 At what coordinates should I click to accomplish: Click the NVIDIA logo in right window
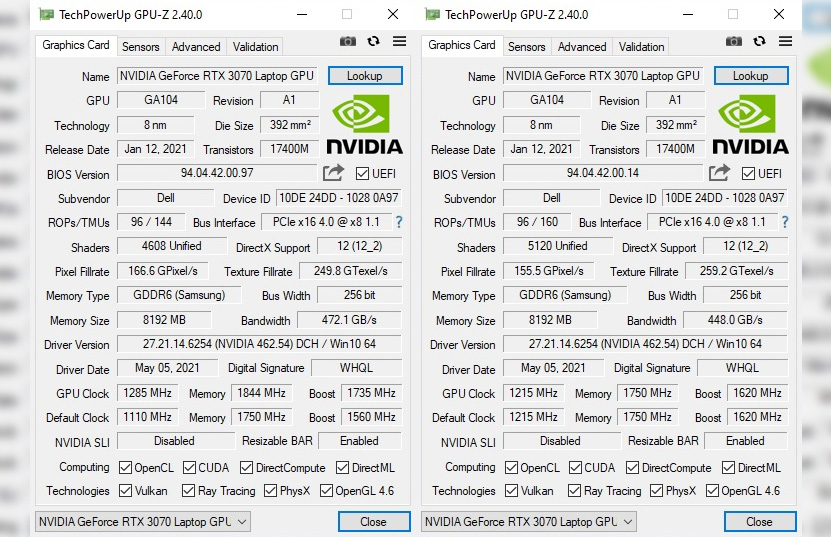pyautogui.click(x=750, y=125)
